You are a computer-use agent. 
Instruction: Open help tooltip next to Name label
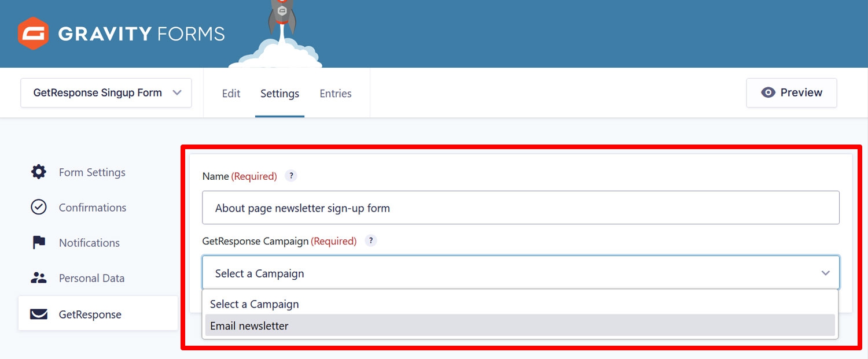click(x=291, y=176)
